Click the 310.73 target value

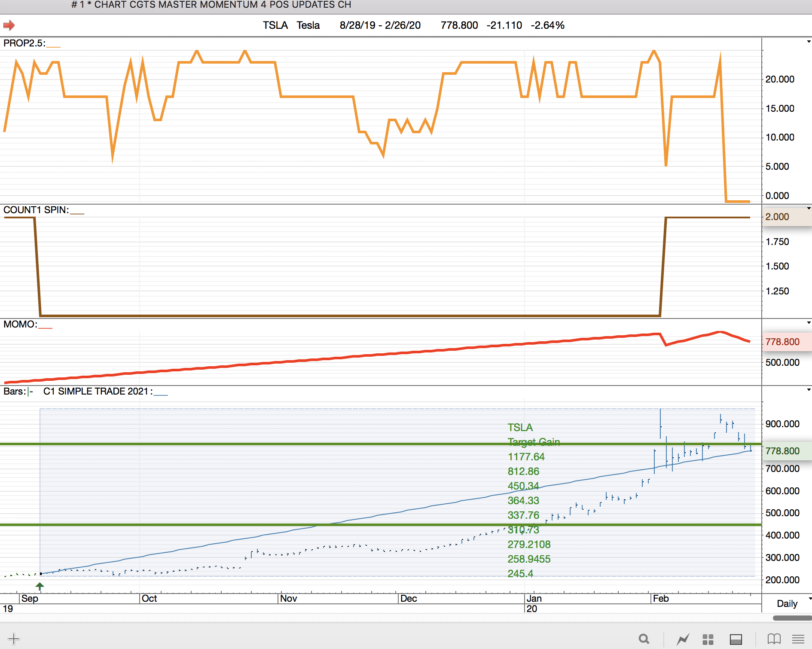coord(523,530)
